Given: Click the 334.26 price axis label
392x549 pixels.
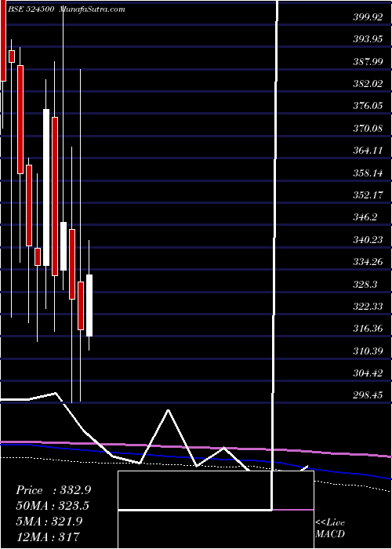Looking at the screenshot, I should (x=368, y=262).
